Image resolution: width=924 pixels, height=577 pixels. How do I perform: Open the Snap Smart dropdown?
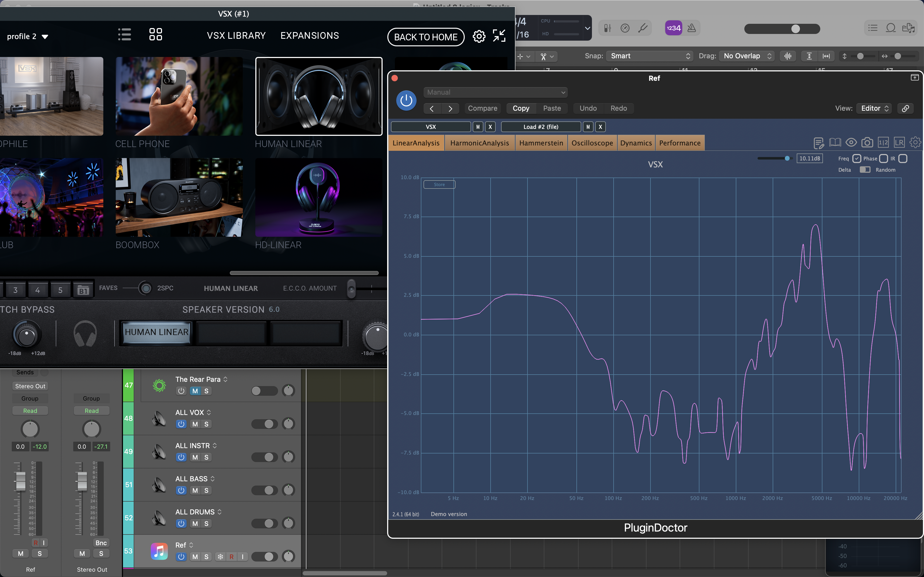(650, 56)
